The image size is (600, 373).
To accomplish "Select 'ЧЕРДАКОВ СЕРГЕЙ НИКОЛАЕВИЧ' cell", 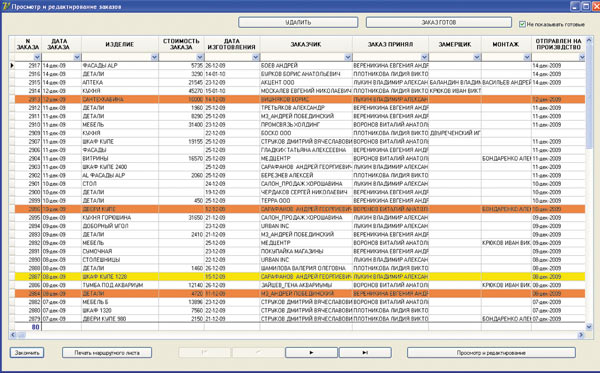I will 306,192.
